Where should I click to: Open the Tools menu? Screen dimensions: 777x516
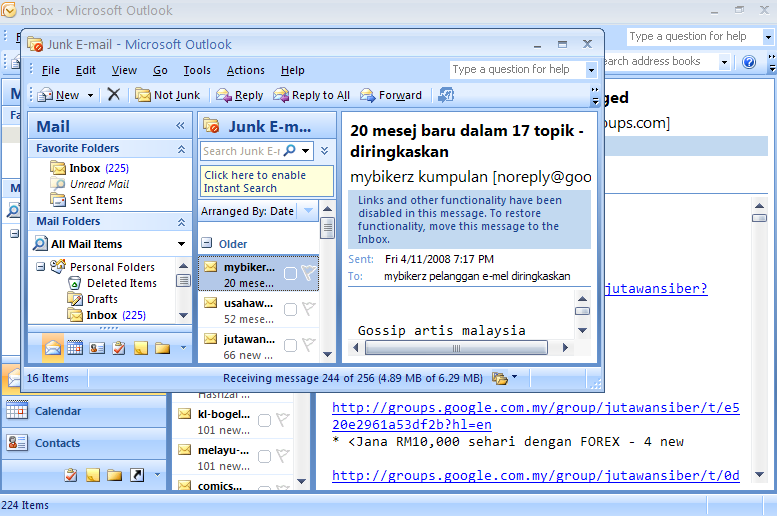pos(197,70)
